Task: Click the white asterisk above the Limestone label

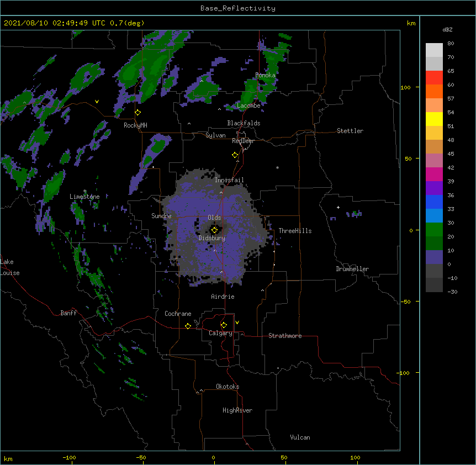Action: coord(85,191)
